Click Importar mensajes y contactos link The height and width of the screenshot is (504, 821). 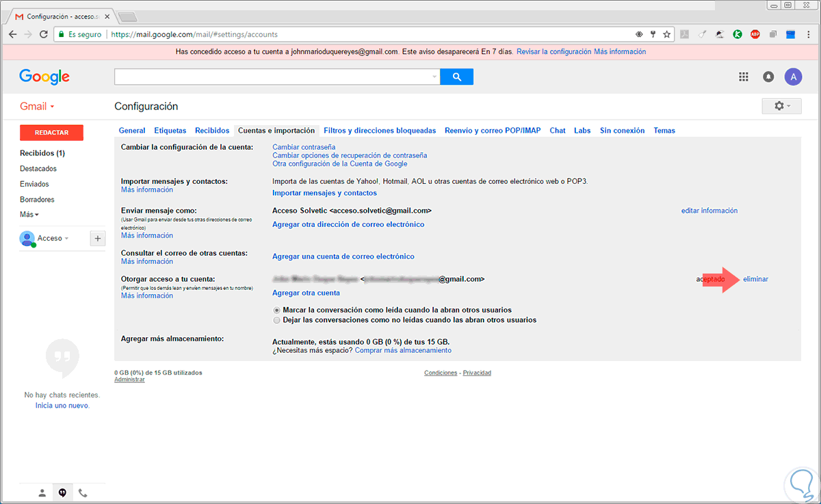324,193
